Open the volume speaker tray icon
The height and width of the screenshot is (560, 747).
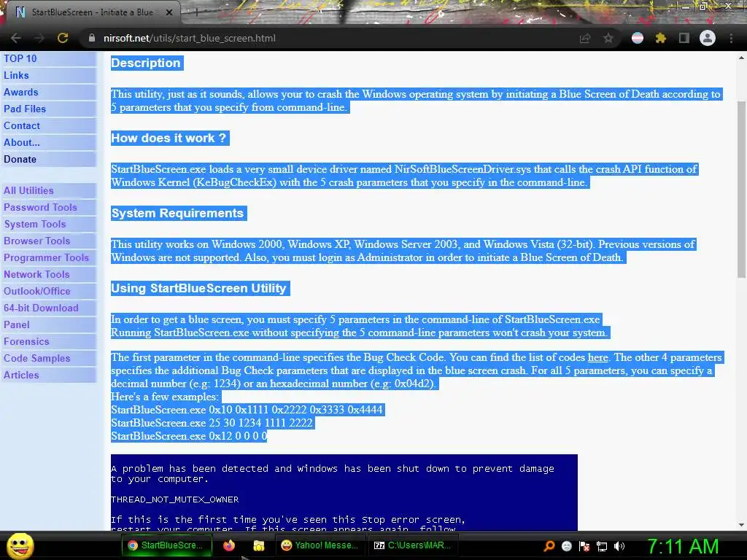pos(619,546)
